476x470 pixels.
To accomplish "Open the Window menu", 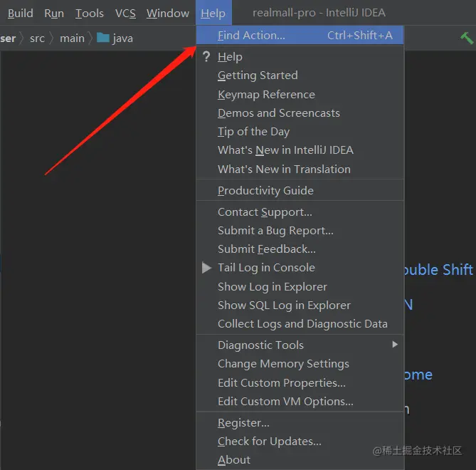I will click(168, 13).
